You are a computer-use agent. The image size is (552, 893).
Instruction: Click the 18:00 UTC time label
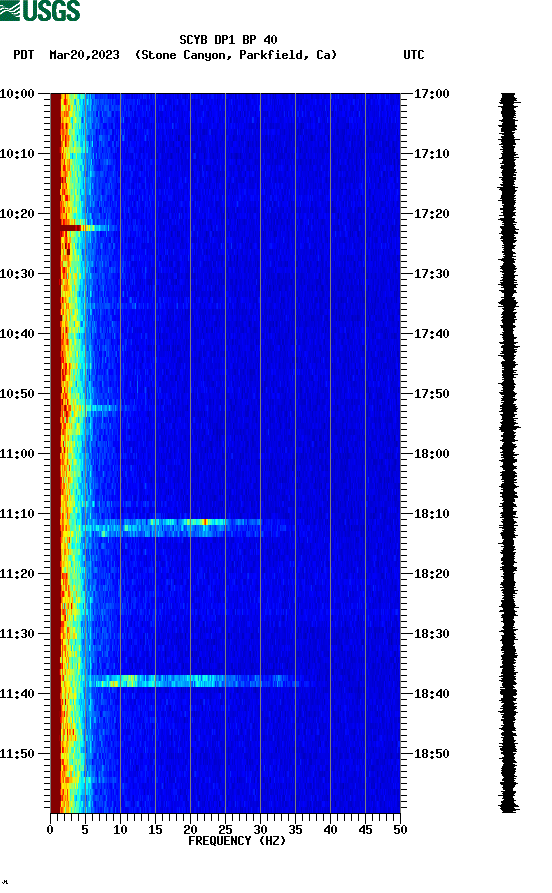(431, 454)
